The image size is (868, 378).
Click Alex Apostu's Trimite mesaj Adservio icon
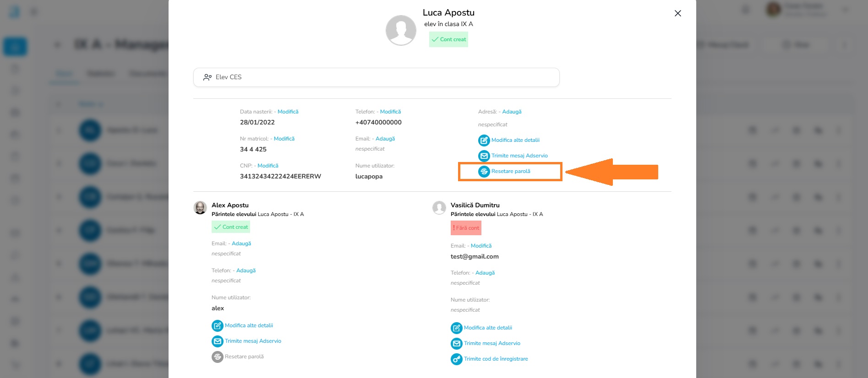pyautogui.click(x=217, y=341)
